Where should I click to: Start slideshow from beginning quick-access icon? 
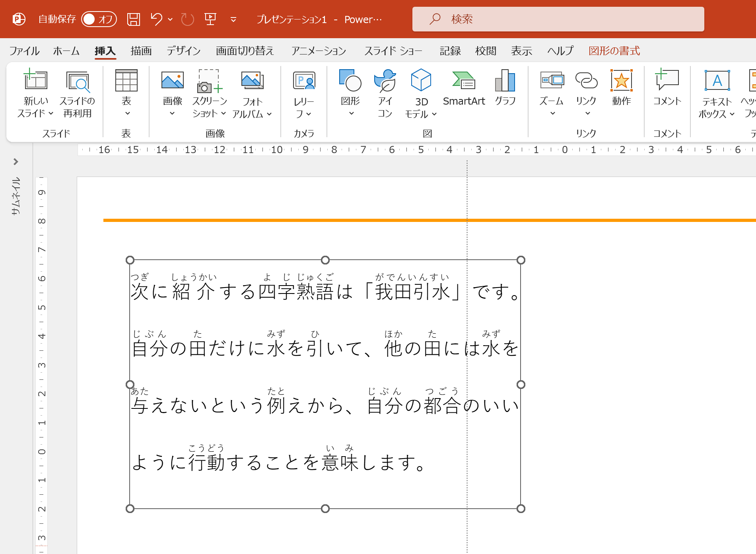pos(210,19)
